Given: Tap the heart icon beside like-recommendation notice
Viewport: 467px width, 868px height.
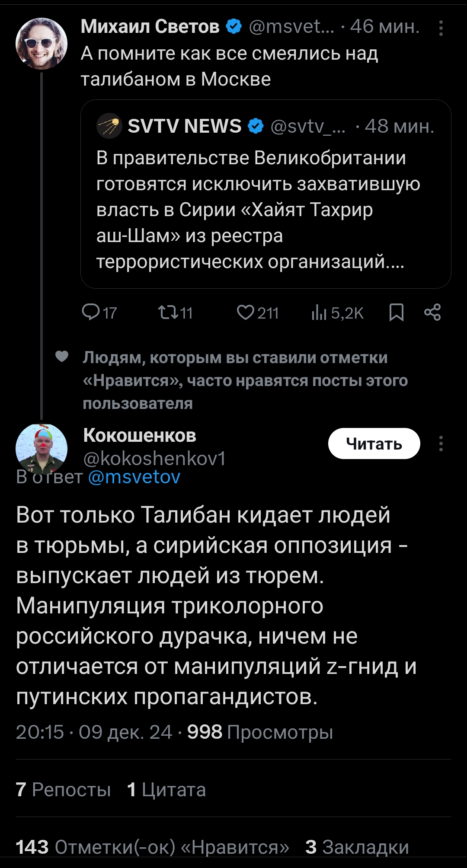Looking at the screenshot, I should point(62,357).
